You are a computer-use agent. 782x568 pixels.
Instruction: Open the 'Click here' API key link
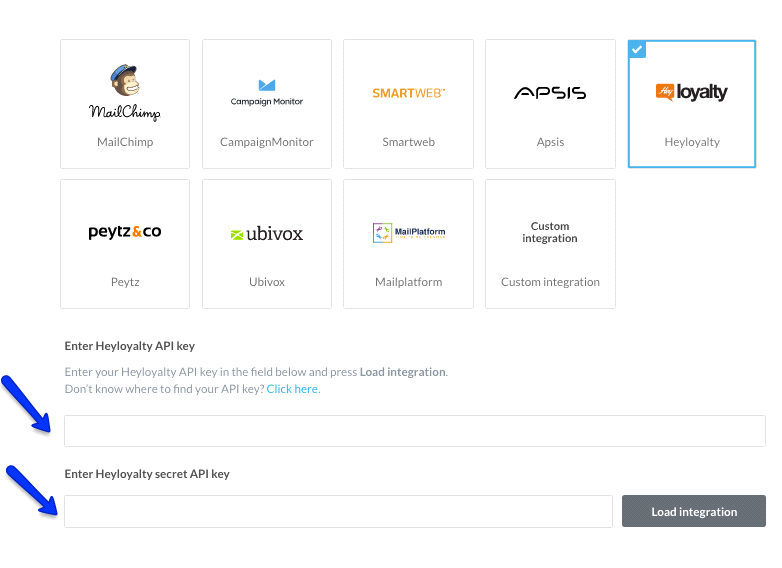[x=292, y=389]
